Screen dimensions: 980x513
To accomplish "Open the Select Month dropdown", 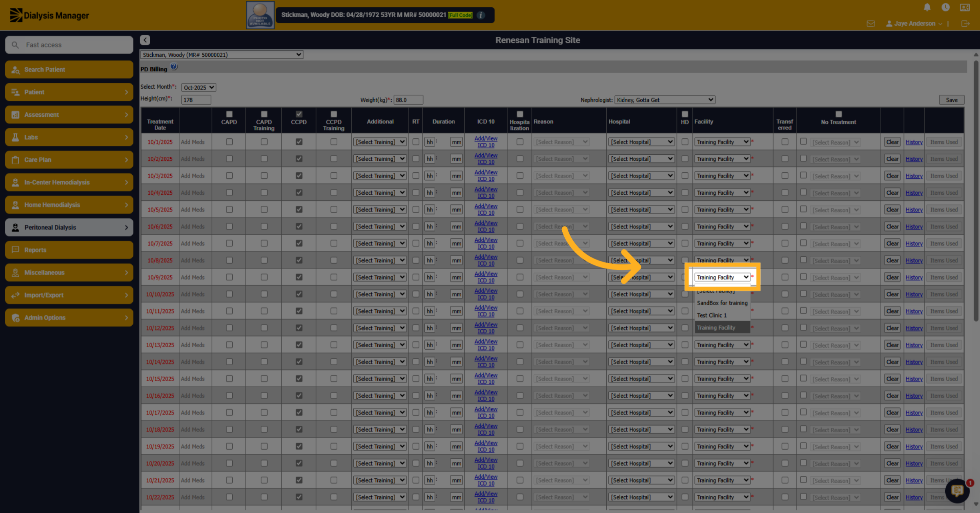I will (199, 87).
